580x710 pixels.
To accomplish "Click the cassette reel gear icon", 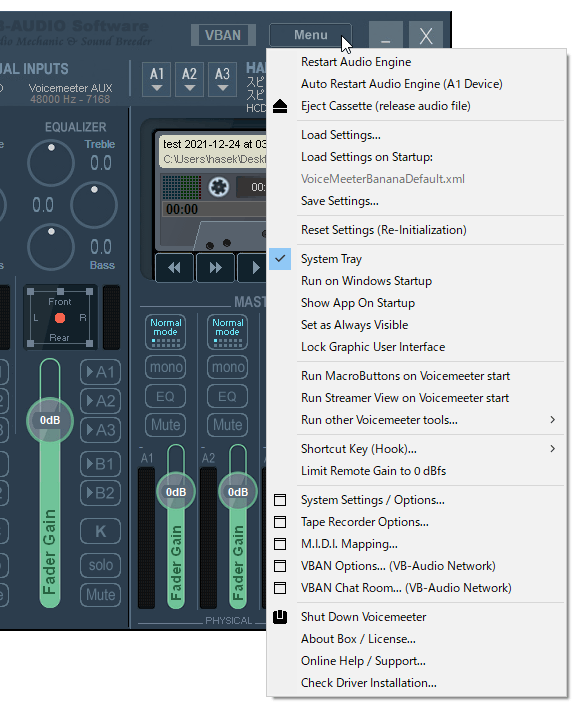I will [219, 187].
